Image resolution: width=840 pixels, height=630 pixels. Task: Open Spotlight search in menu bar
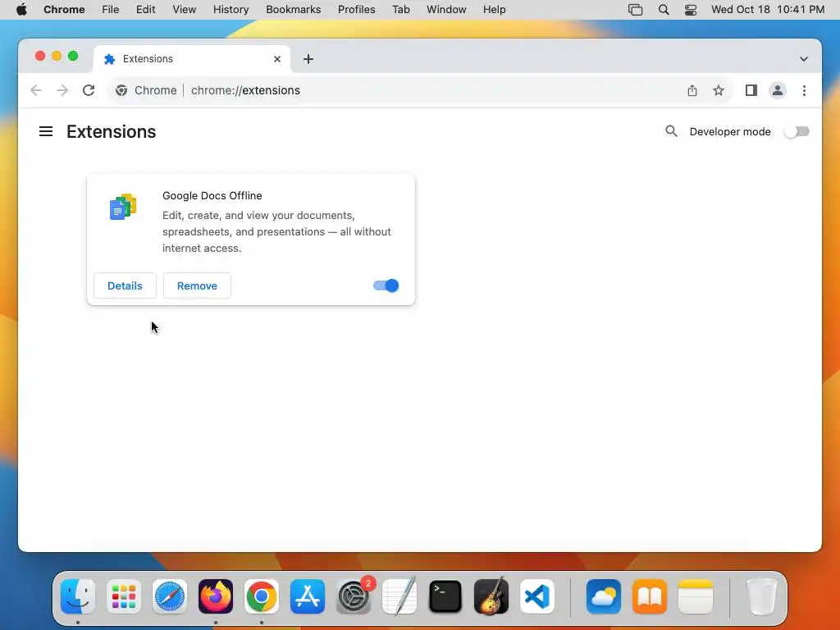(663, 10)
